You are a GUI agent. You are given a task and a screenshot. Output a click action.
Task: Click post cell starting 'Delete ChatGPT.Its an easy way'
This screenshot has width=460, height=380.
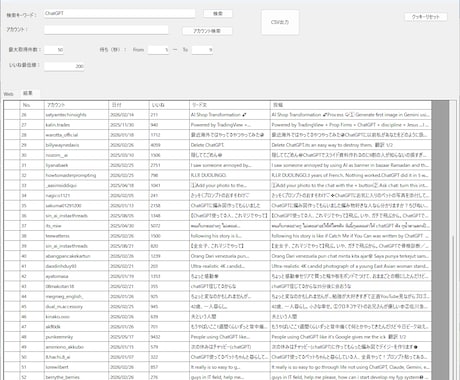click(x=351, y=145)
